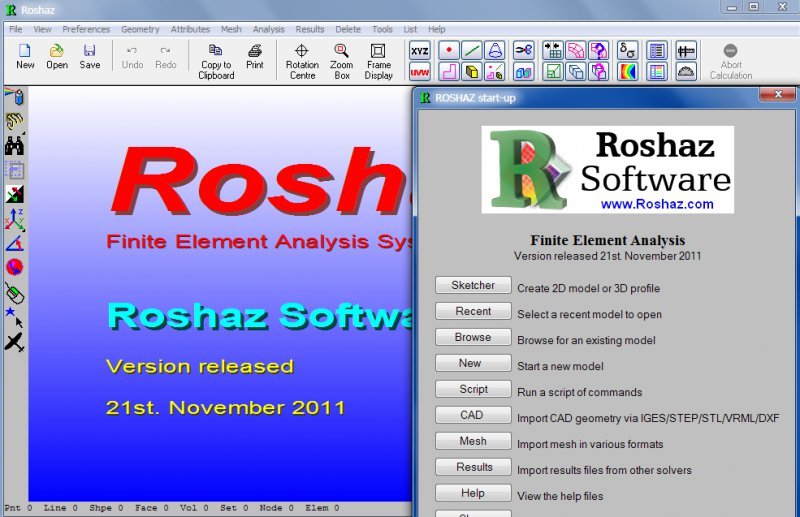Screen dimensions: 800x517
Task: Click the Browse button for an existing model
Action: pos(473,337)
